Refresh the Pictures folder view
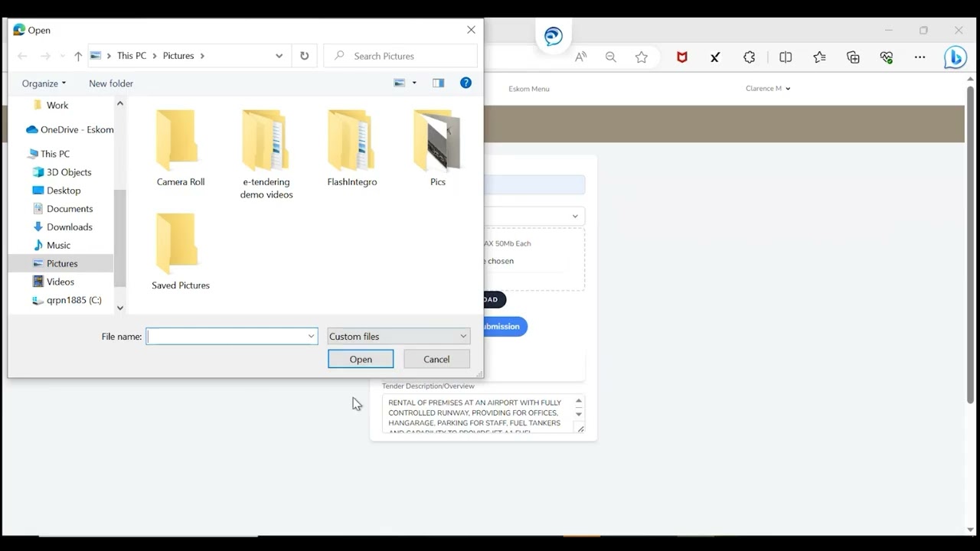This screenshot has height=551, width=980. point(304,56)
